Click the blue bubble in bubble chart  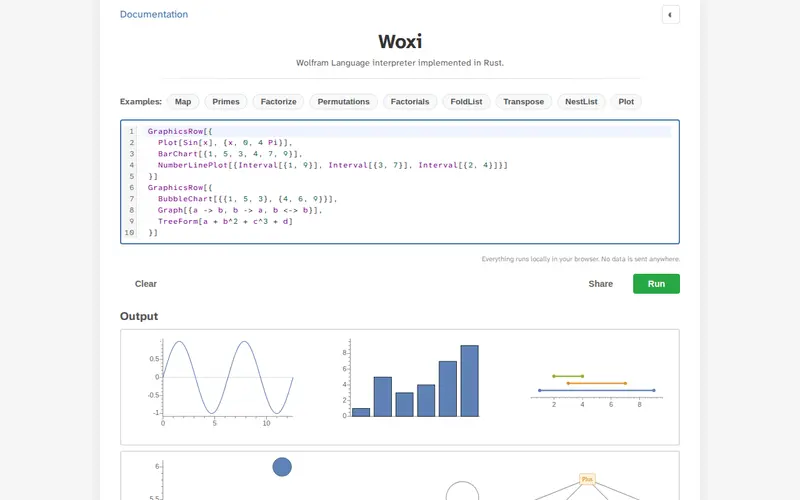click(x=282, y=467)
